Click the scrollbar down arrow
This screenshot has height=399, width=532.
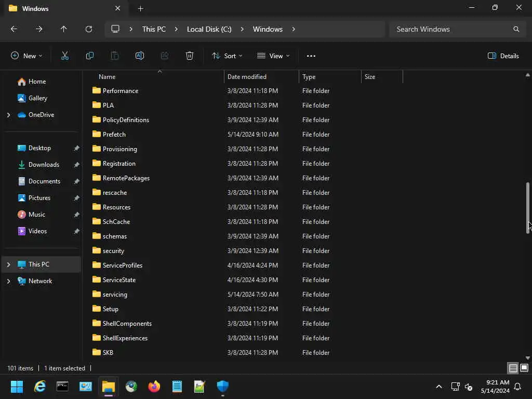[x=528, y=358]
